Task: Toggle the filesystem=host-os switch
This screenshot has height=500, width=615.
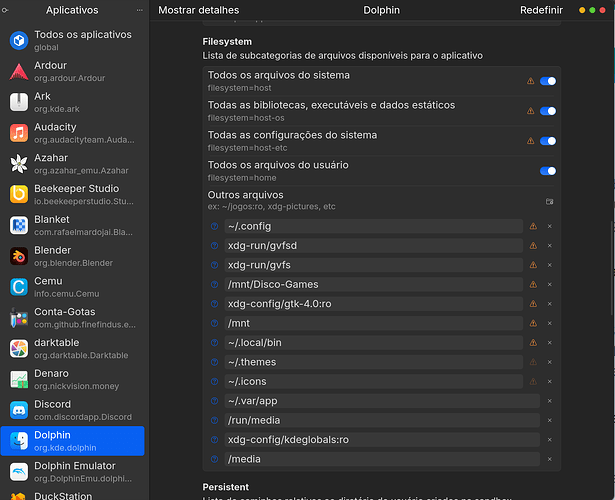Action: tap(548, 111)
